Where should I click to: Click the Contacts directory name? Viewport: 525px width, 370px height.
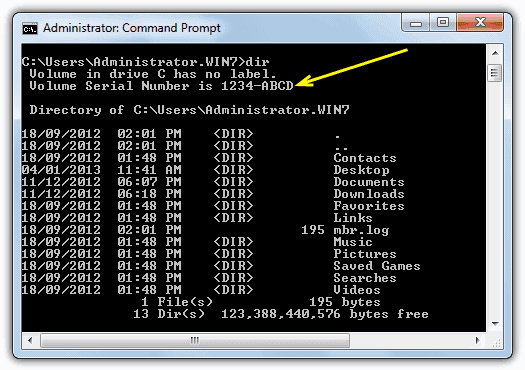365,158
